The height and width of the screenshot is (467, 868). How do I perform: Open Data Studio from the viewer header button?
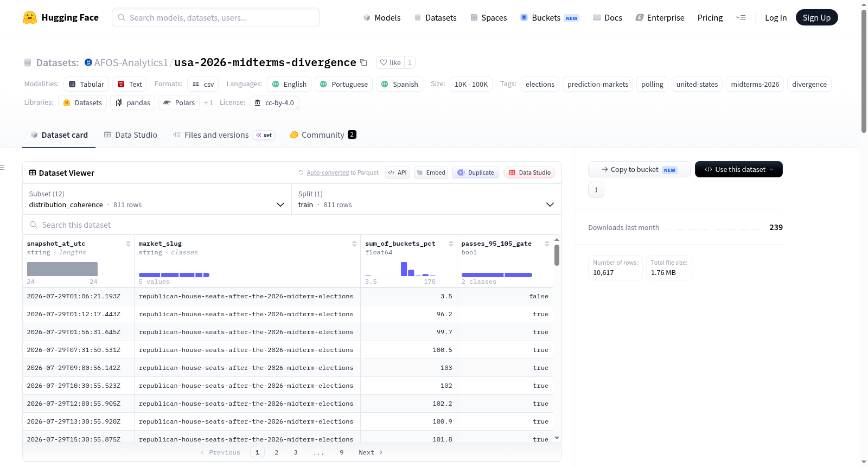(529, 172)
